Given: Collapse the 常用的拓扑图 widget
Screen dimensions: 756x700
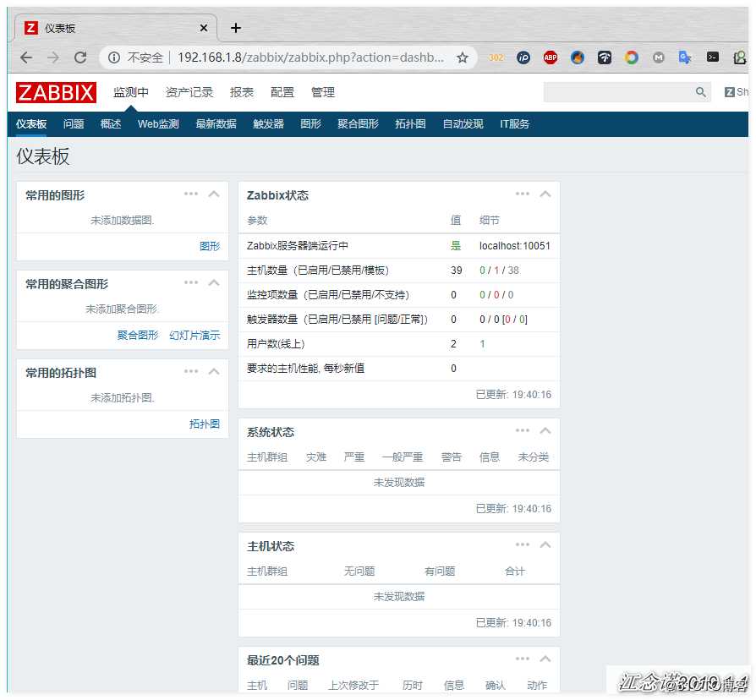Looking at the screenshot, I should (x=214, y=371).
